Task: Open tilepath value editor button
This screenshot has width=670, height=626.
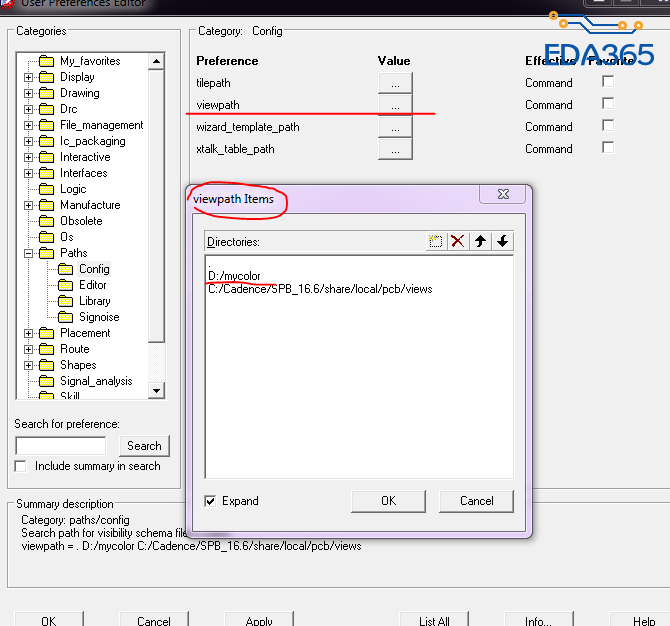Action: 395,83
